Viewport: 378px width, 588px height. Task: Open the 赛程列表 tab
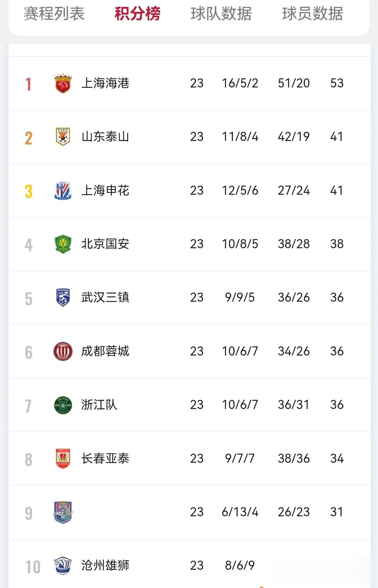pos(54,14)
